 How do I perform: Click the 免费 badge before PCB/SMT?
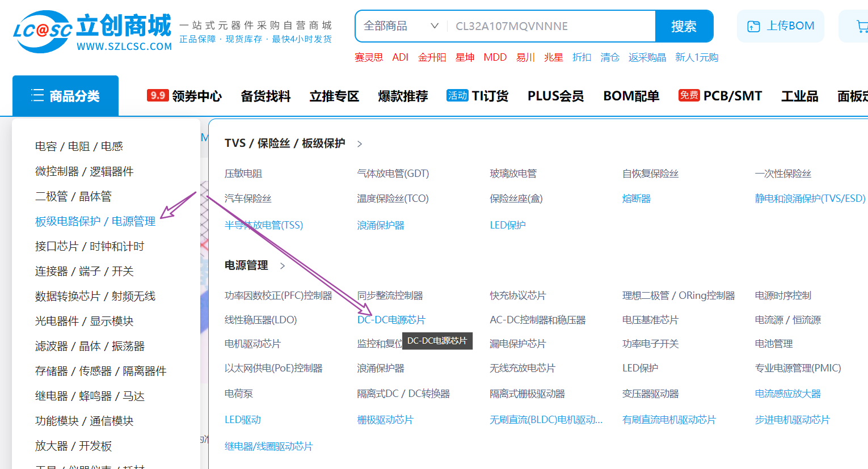tap(689, 95)
